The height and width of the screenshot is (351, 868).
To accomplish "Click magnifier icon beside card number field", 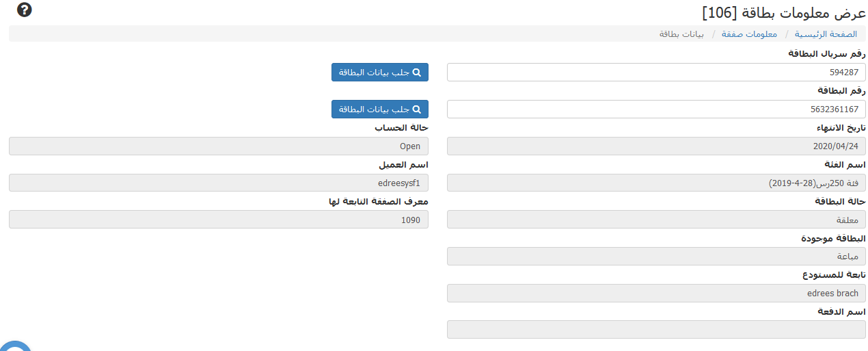I will 416,109.
